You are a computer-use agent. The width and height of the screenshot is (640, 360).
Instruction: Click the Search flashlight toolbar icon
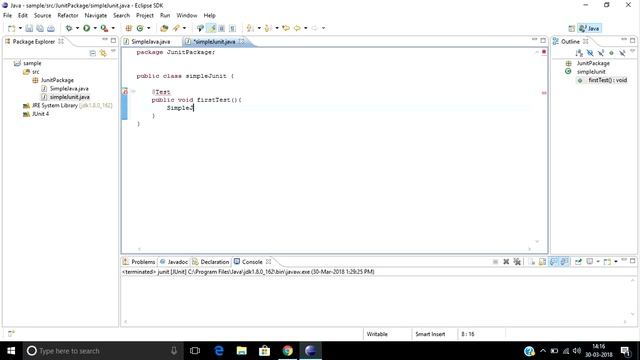point(176,28)
